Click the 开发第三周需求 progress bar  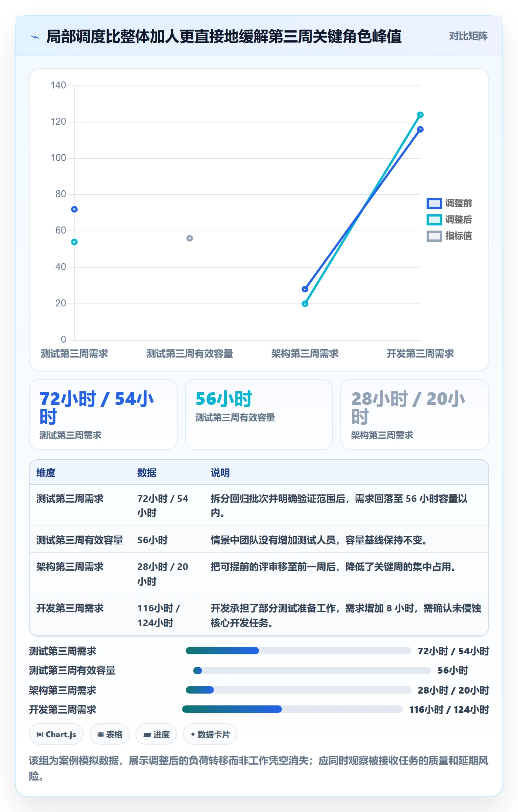pos(293,709)
